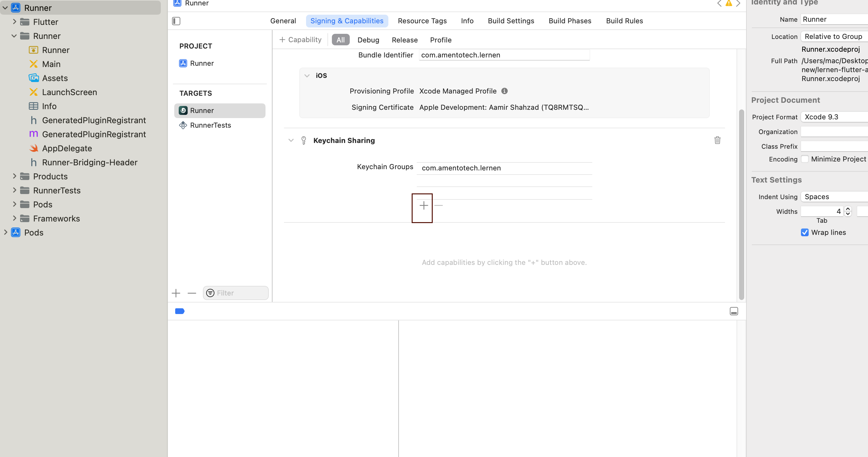Open the Indent Using dropdown
The image size is (868, 457).
(834, 197)
